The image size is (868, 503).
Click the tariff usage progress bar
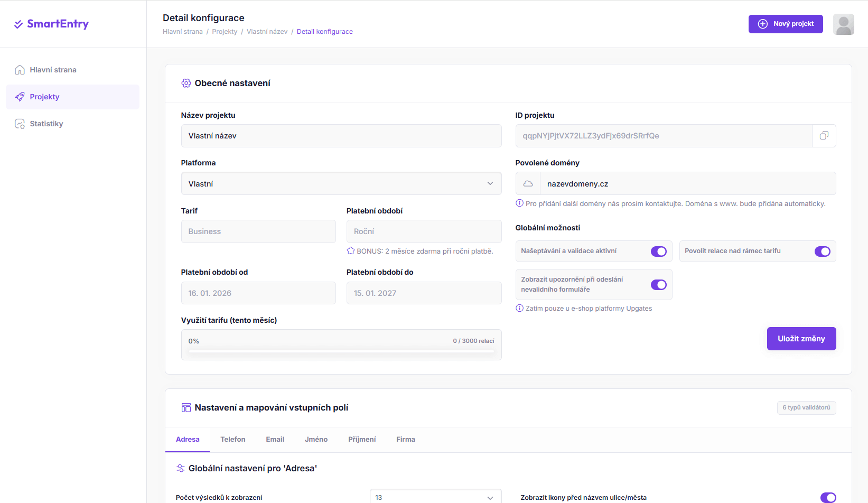point(341,351)
